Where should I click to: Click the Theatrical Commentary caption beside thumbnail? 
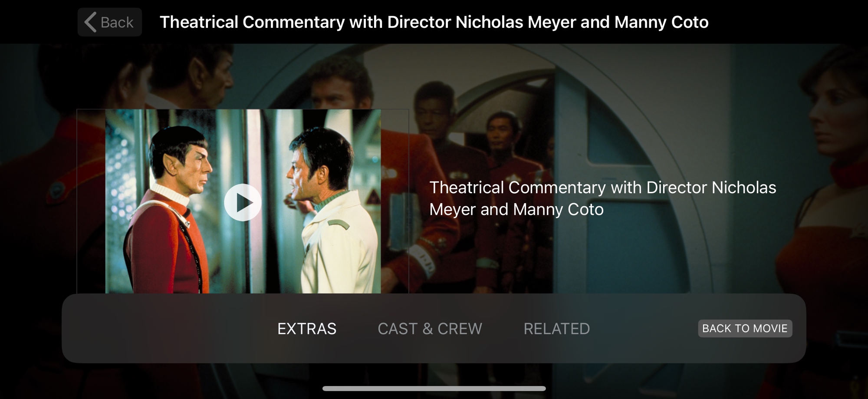[602, 198]
